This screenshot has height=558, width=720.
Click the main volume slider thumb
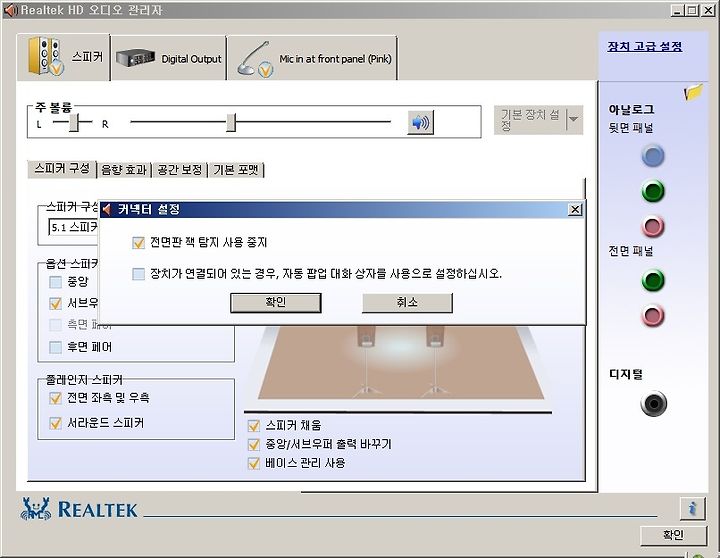pos(231,122)
